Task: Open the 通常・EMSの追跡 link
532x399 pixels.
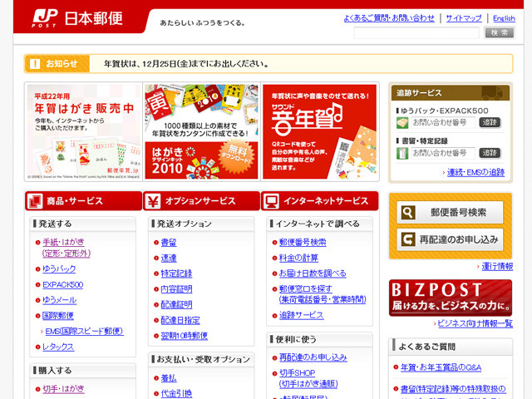Action: (475, 172)
